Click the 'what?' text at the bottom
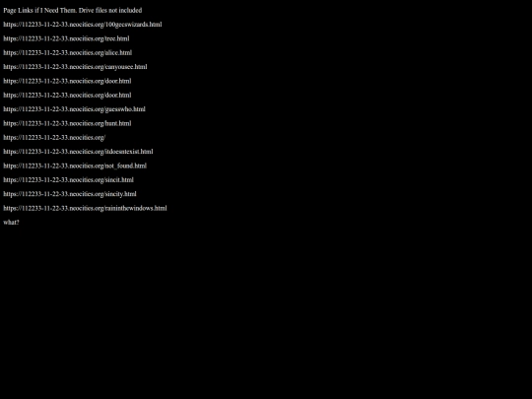Viewport: 532px width, 399px height. 11,223
